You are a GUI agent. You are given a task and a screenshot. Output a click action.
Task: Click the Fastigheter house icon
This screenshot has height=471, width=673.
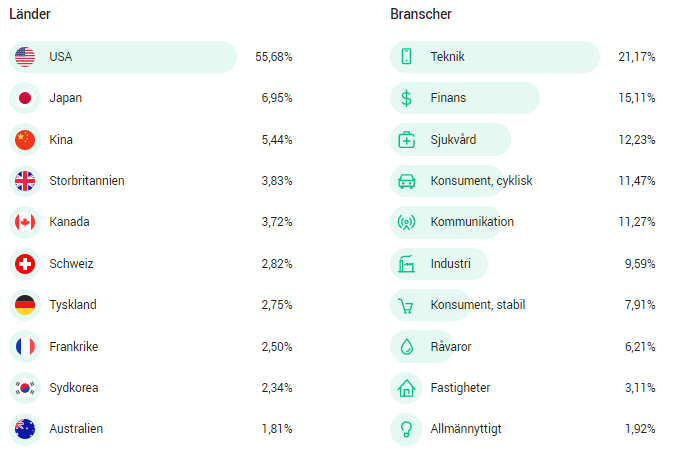tap(406, 388)
